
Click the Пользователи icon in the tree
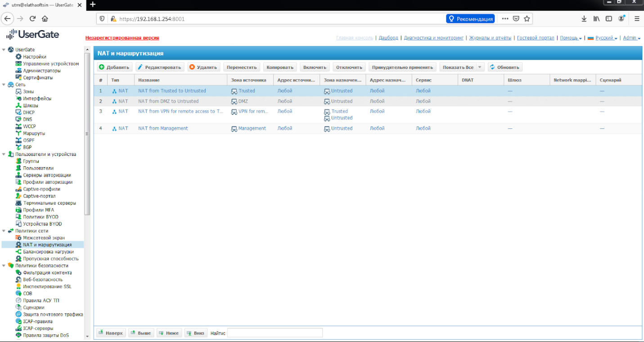point(18,168)
